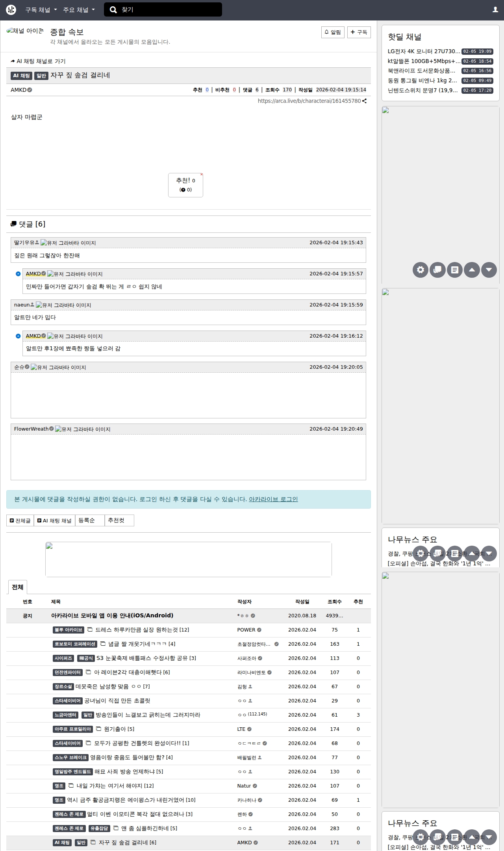Click the 블루 아카이브 category badge
Image resolution: width=504 pixels, height=851 pixels.
(69, 630)
